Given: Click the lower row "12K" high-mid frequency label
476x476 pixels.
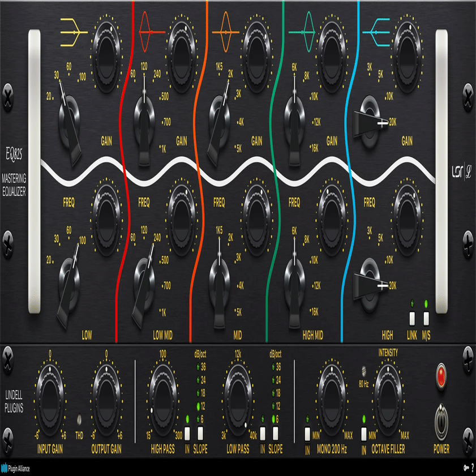Looking at the screenshot, I should point(317,285).
